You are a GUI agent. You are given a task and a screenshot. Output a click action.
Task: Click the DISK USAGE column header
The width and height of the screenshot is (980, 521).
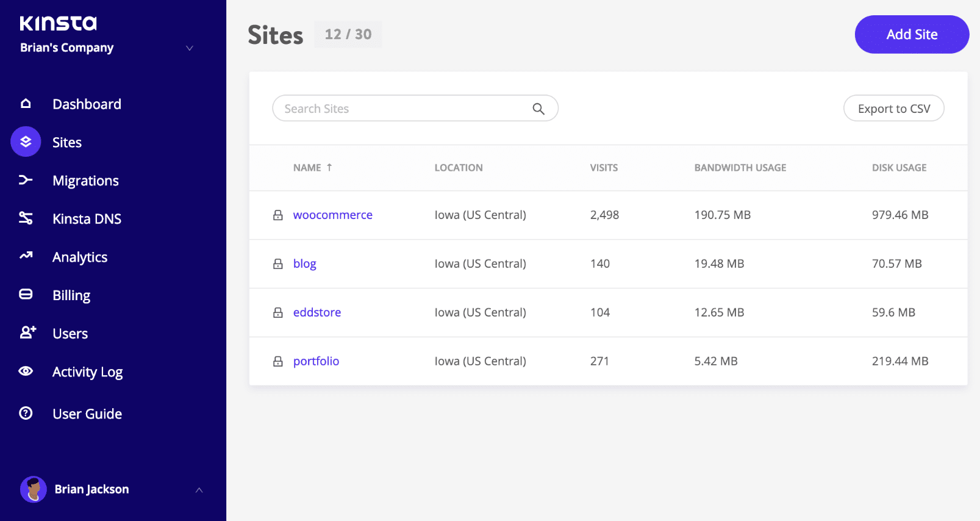pyautogui.click(x=899, y=168)
